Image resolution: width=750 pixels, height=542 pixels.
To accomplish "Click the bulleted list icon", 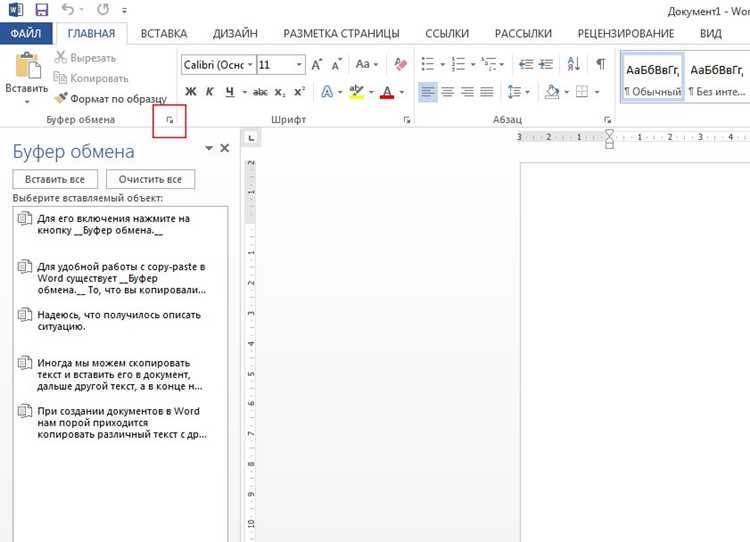I will pyautogui.click(x=428, y=64).
